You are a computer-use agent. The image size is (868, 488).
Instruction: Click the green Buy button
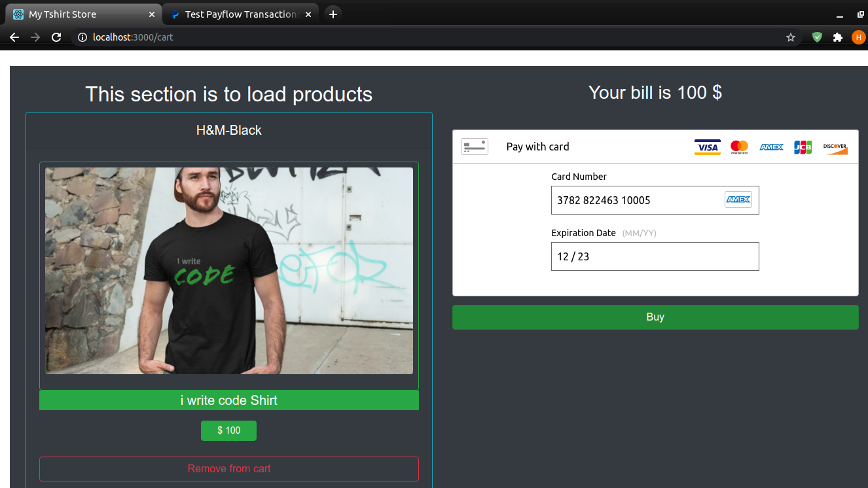[655, 317]
